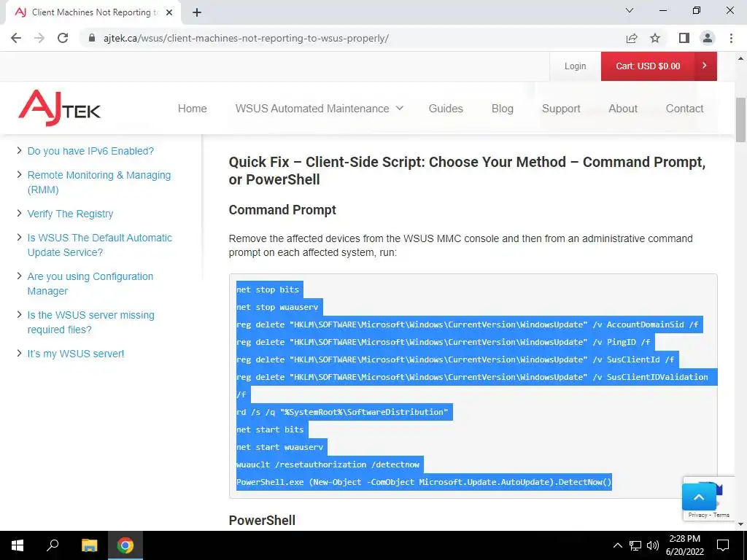Viewport: 747px width, 560px height.
Task: Click the Chrome taskbar icon
Action: point(125,545)
